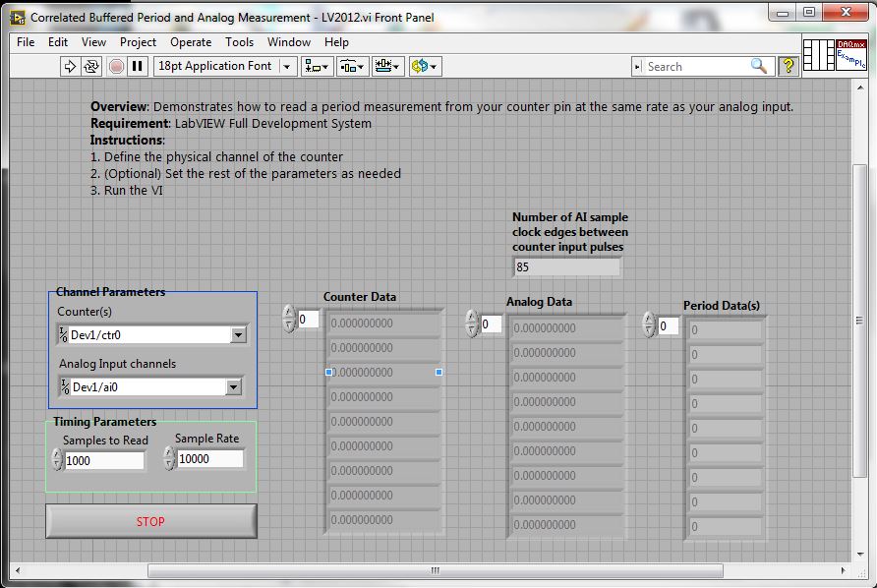Click the Dev1/ctr0 channel field
This screenshot has height=588, width=877.
click(148, 335)
